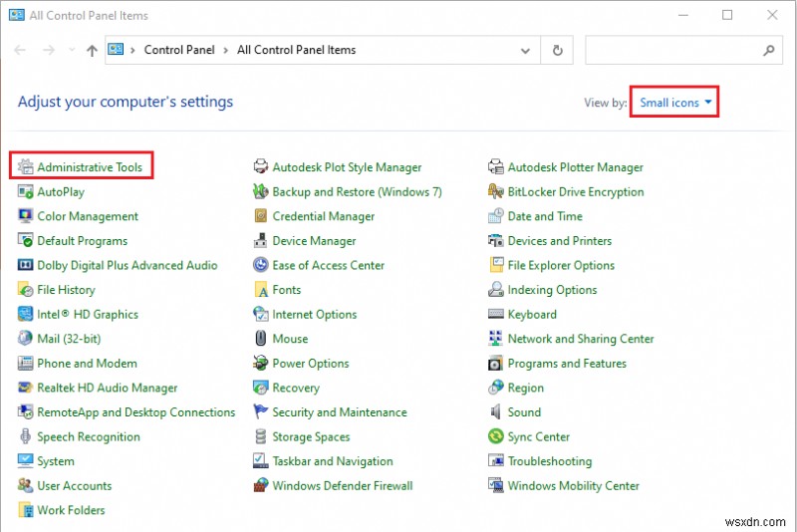Click the Realtek HD Audio Manager icon
This screenshot has width=797, height=532.
click(25, 389)
